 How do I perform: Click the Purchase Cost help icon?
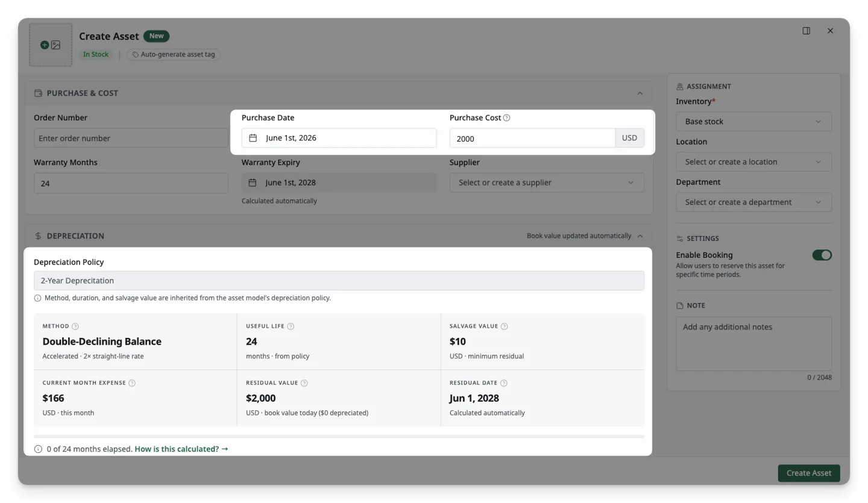tap(506, 118)
